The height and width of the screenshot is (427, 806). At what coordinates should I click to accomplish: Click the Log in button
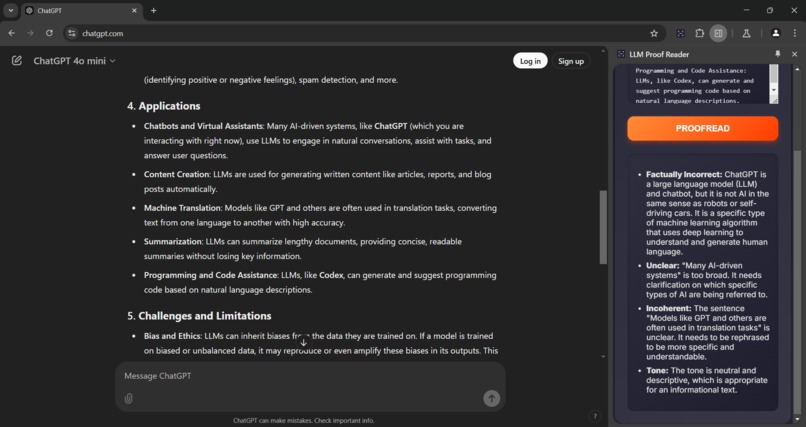[530, 61]
